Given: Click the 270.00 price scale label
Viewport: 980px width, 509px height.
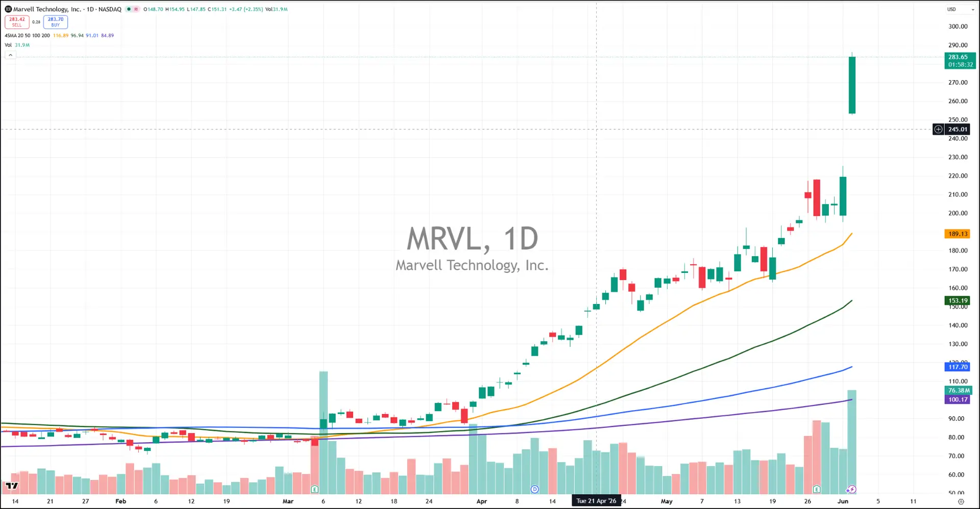Looking at the screenshot, I should coord(958,83).
